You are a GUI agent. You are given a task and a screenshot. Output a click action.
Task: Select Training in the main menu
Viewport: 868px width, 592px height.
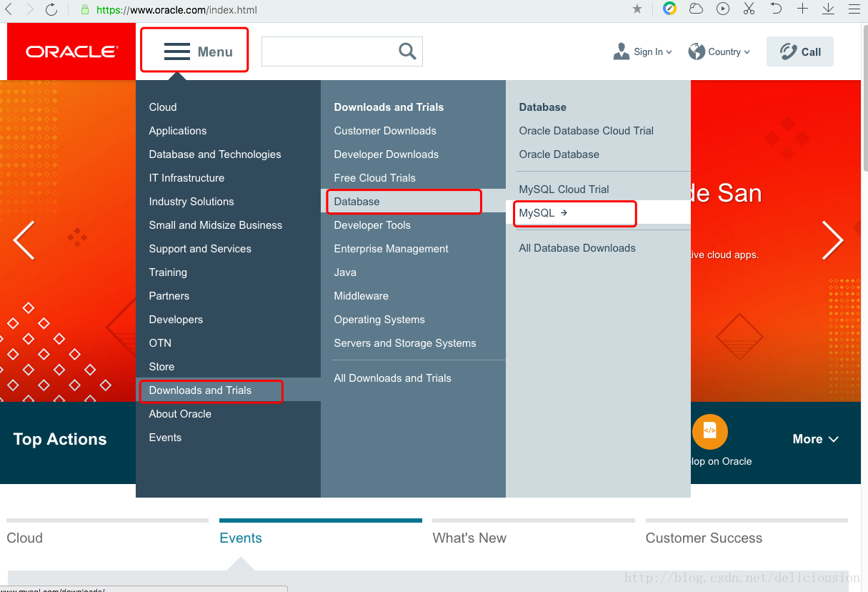168,272
